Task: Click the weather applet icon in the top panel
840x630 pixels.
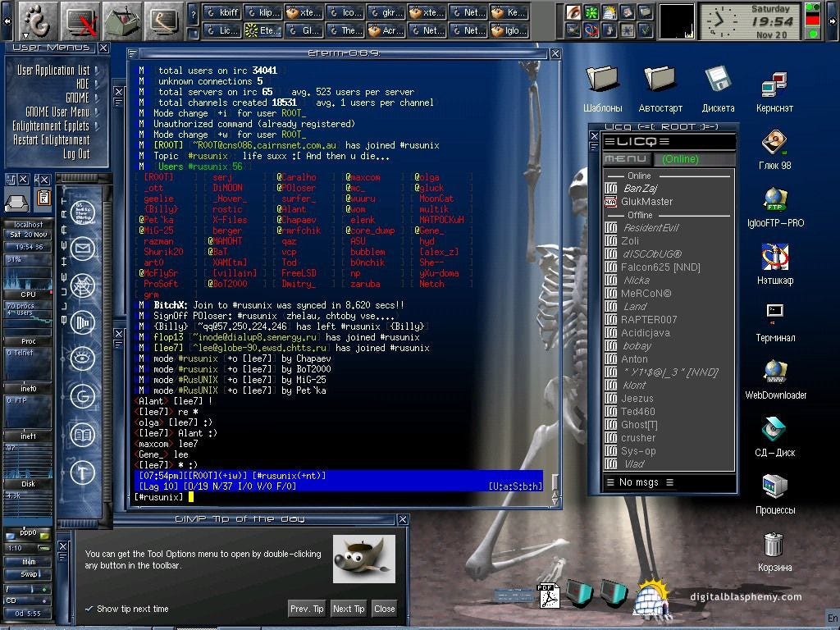Action: pyautogui.click(x=609, y=12)
